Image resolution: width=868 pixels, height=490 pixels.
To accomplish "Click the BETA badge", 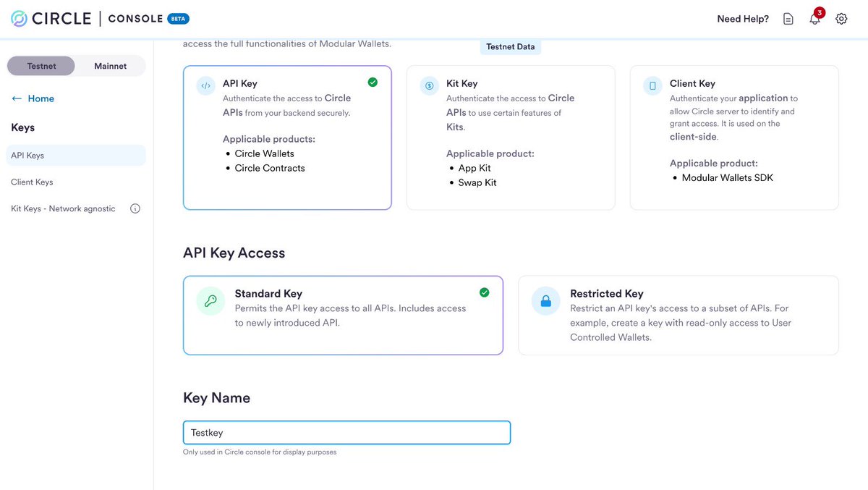I will coord(178,19).
